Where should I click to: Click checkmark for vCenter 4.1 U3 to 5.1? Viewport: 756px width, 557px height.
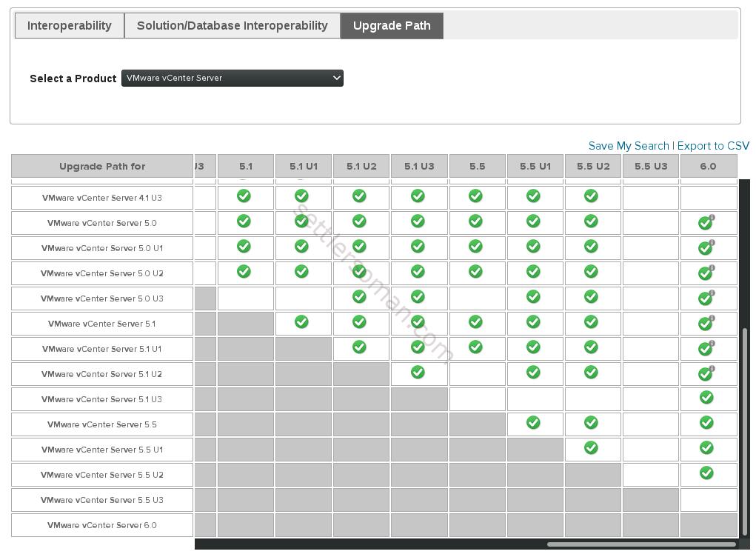point(244,196)
